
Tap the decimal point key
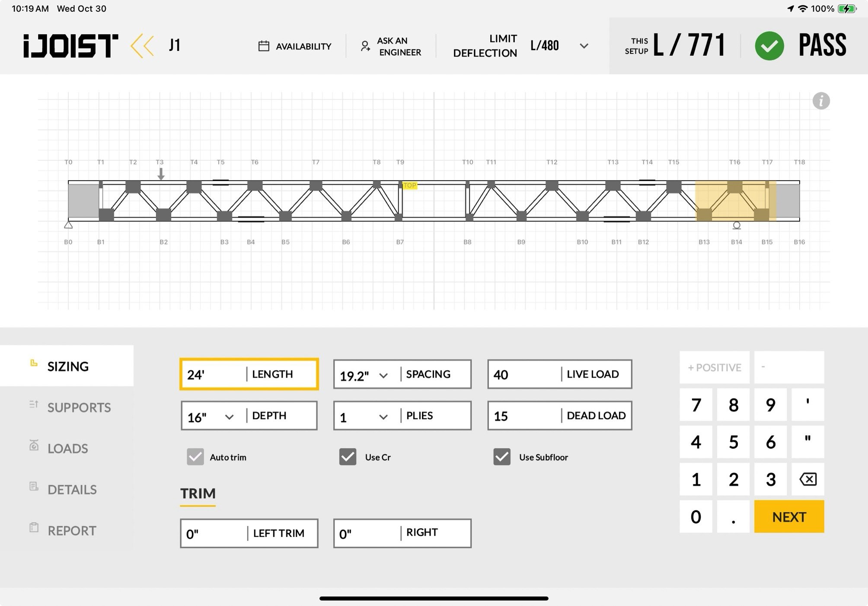pos(734,517)
